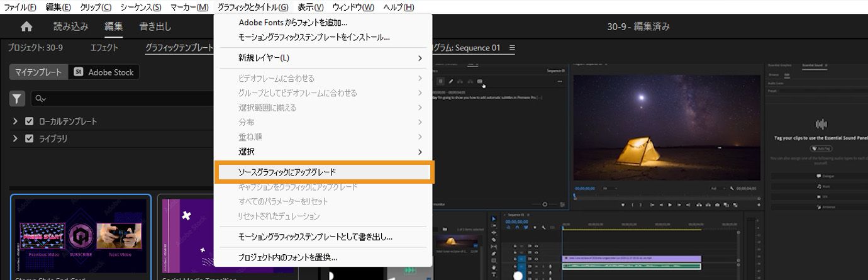Click the キャプションをグラフィックにアップグレード entry

(x=323, y=187)
